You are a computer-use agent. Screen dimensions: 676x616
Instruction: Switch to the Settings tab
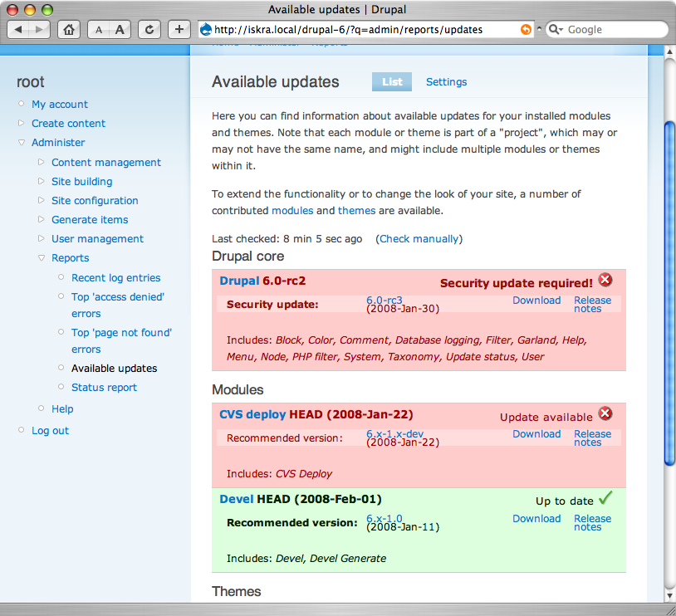(x=446, y=82)
